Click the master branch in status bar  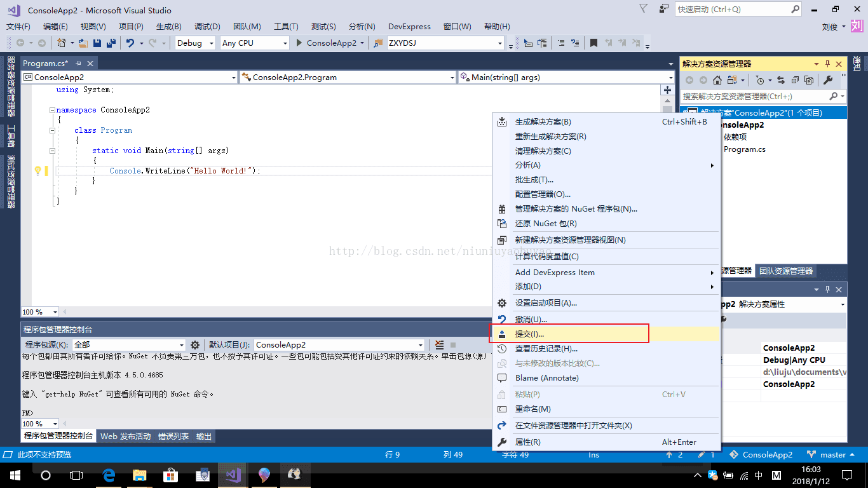click(832, 455)
